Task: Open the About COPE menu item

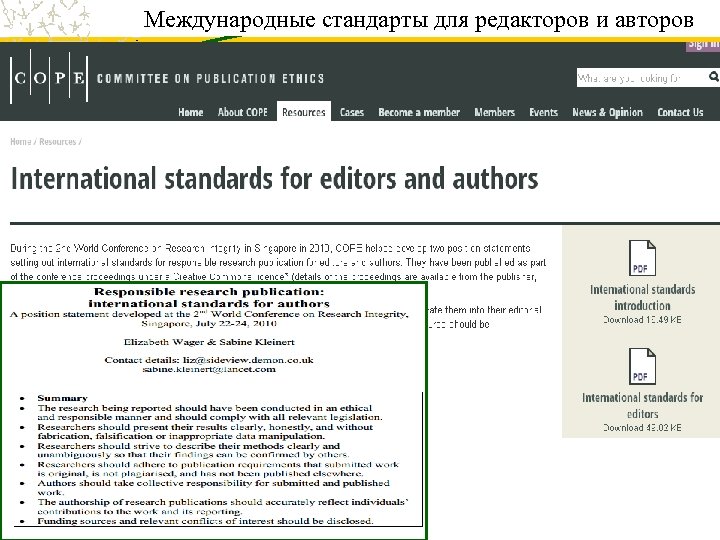Action: [x=242, y=112]
